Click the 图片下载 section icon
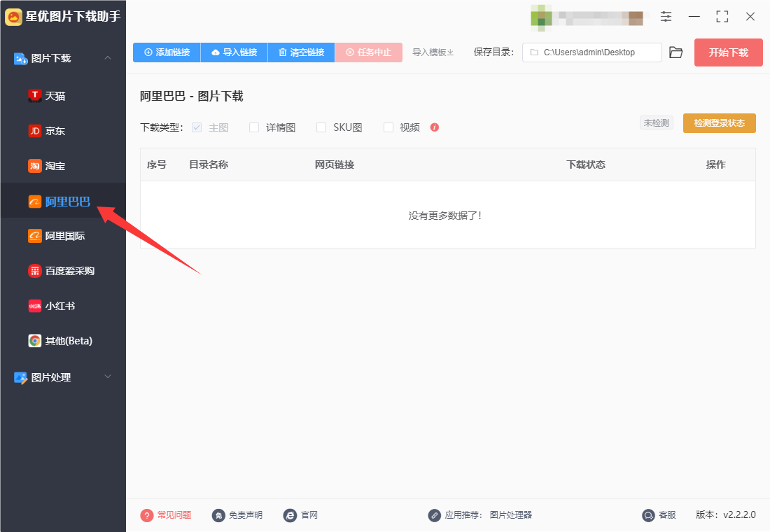Viewport: 770px width, 532px height. click(x=20, y=59)
